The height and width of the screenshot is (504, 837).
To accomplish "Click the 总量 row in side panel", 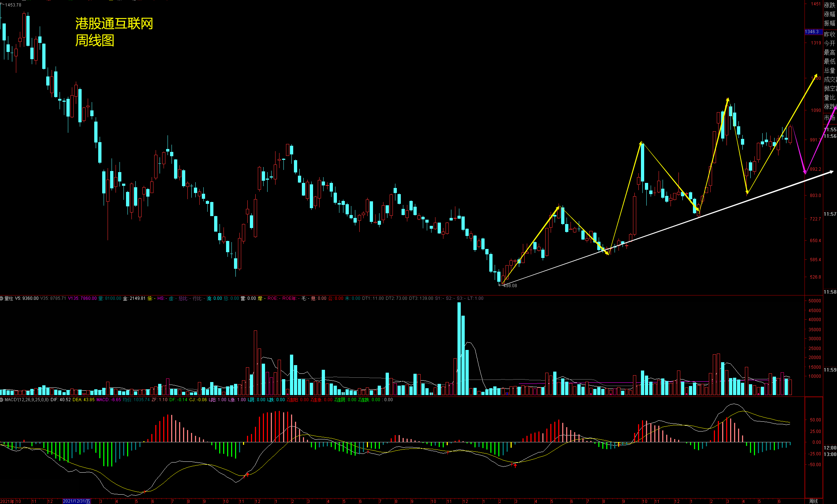I will coord(829,70).
